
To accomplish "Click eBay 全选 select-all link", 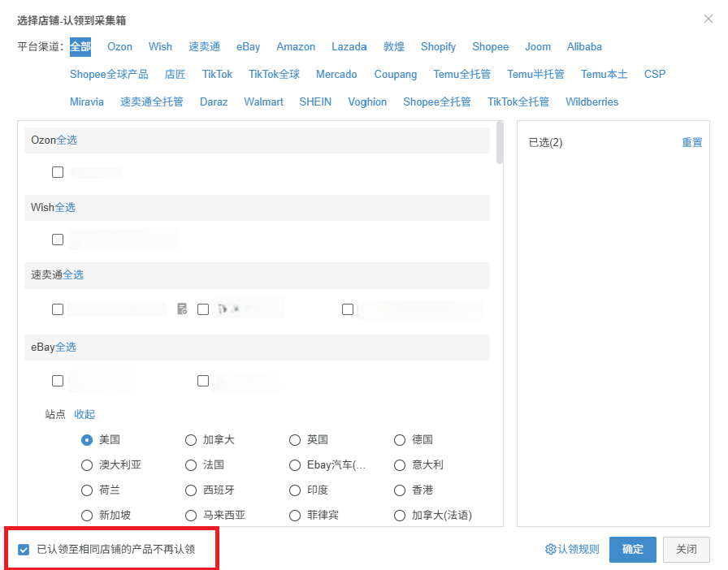I will pyautogui.click(x=64, y=347).
